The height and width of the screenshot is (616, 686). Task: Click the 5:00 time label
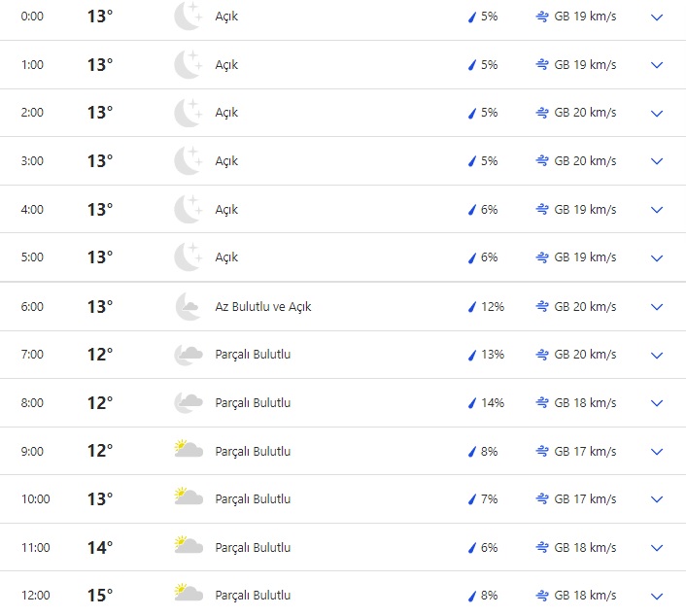(x=33, y=257)
